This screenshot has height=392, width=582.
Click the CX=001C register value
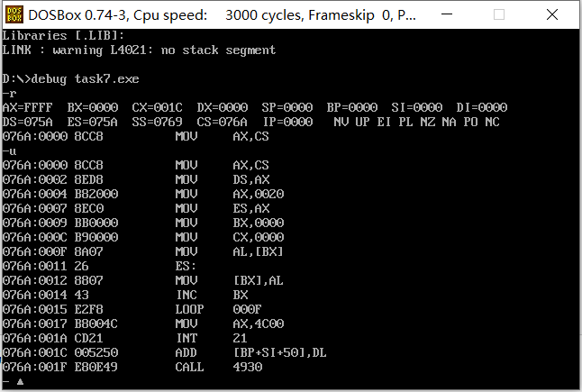click(157, 107)
